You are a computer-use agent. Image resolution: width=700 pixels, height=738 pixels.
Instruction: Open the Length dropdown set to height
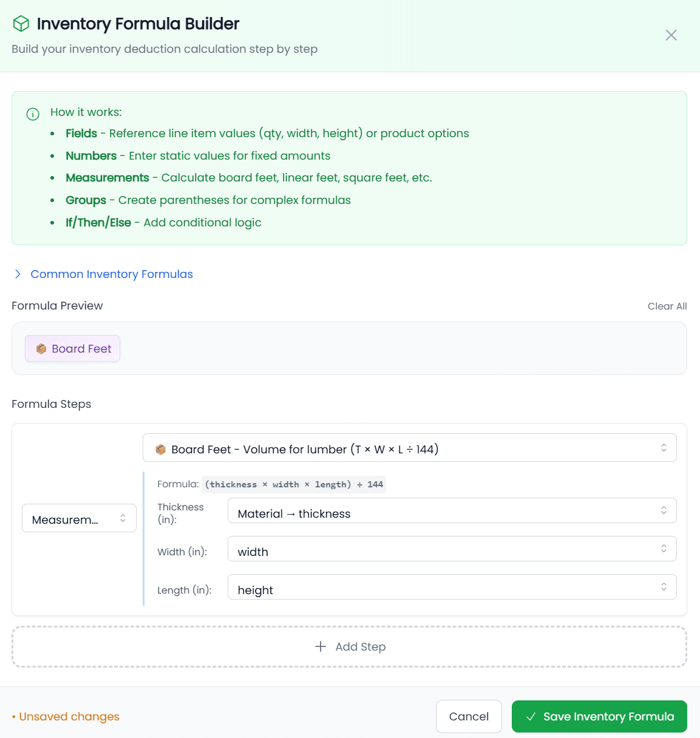[451, 587]
